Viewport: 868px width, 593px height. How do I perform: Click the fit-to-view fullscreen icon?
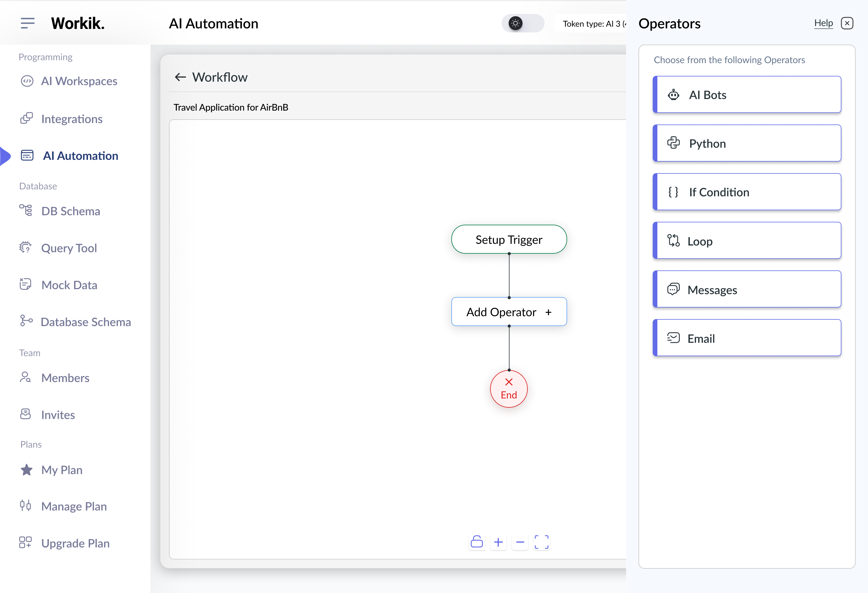tap(541, 542)
